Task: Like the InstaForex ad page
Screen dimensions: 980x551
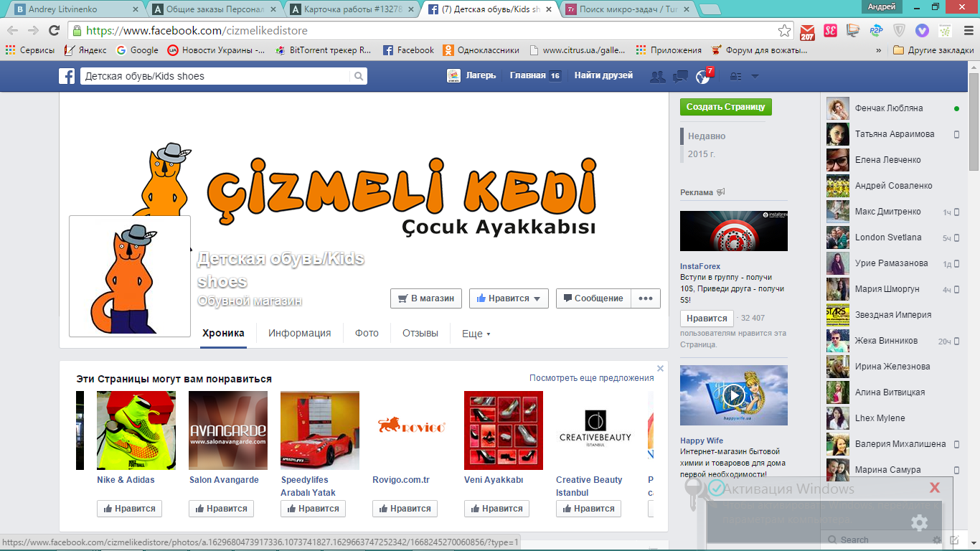Action: [x=707, y=318]
